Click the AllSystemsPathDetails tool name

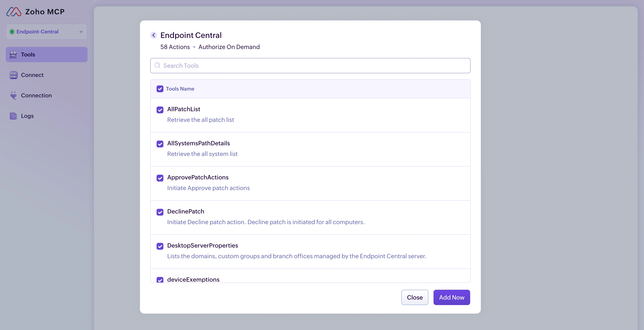point(199,143)
